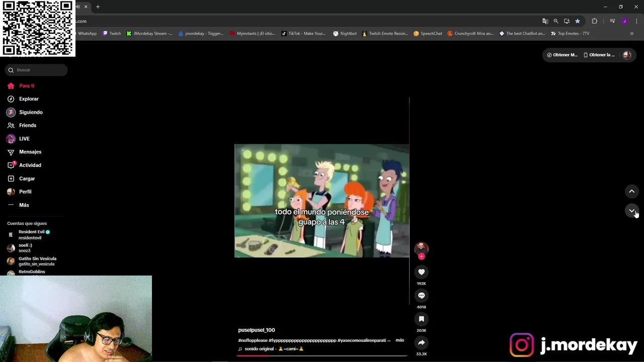
Task: Click the Google Translate icon in address bar
Action: pos(545,21)
